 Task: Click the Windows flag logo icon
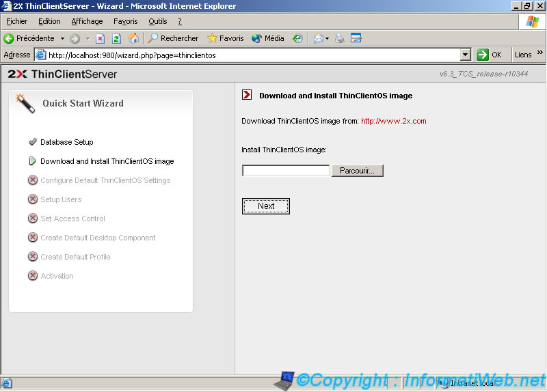(x=533, y=22)
